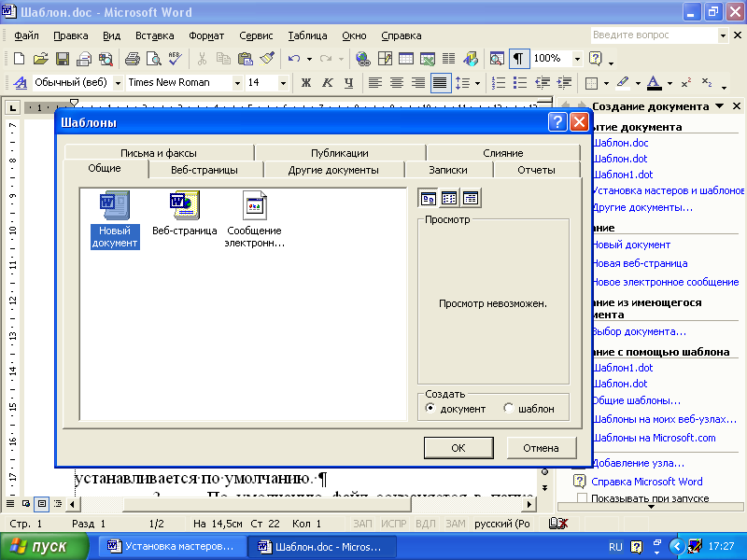Open the borders dropdown arrow
This screenshot has width=747, height=560.
click(606, 83)
